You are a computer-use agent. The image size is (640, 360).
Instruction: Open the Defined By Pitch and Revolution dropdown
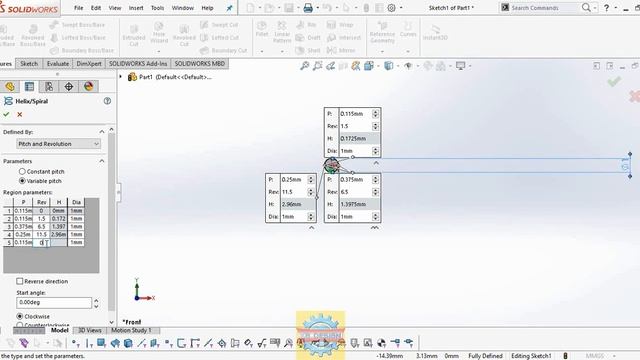pos(58,144)
